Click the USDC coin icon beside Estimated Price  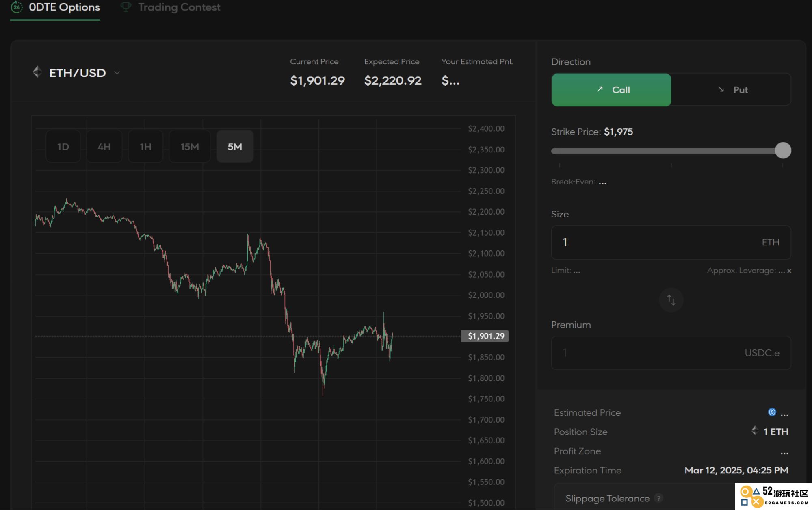[772, 412]
